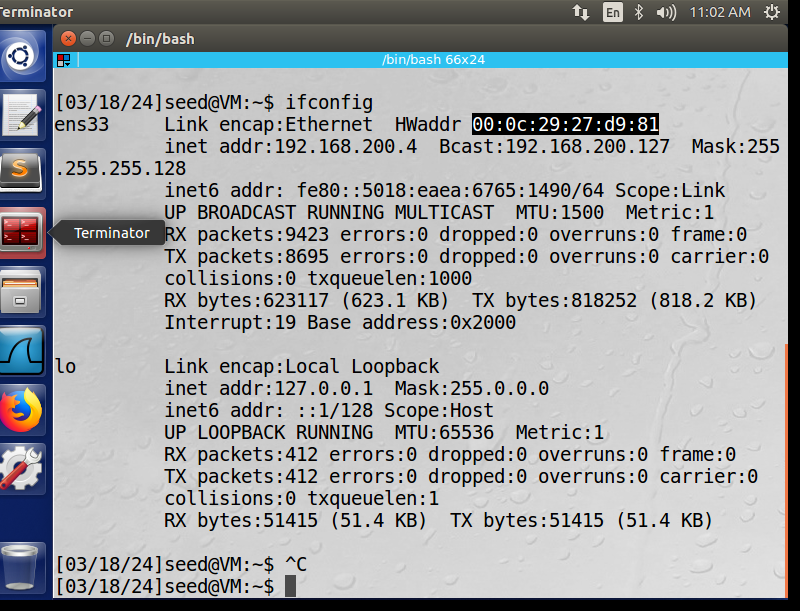Click the Terminator icon in dock
This screenshot has height=611, width=800.
[21, 233]
